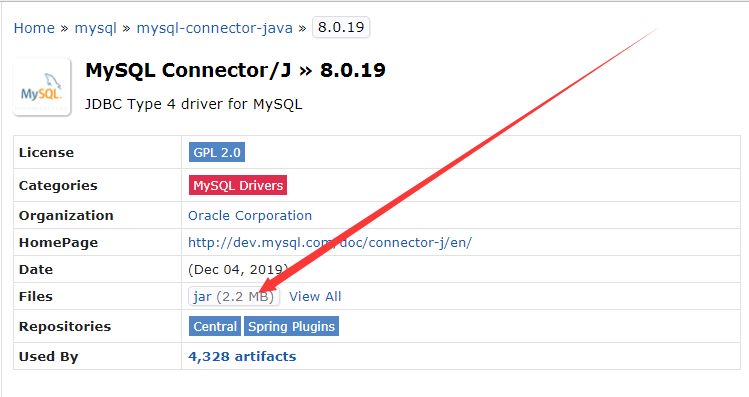Select the JDBC Type 4 driver description text
This screenshot has width=749, height=397.
(193, 104)
